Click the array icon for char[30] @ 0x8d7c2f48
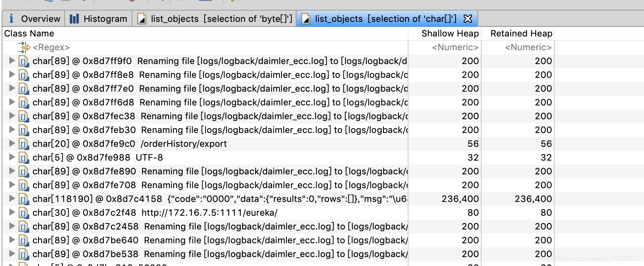Image resolution: width=644 pixels, height=266 pixels. (x=24, y=213)
